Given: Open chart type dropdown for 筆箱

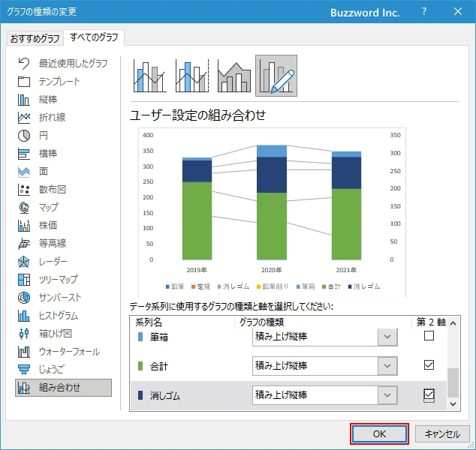Looking at the screenshot, I should 387,337.
